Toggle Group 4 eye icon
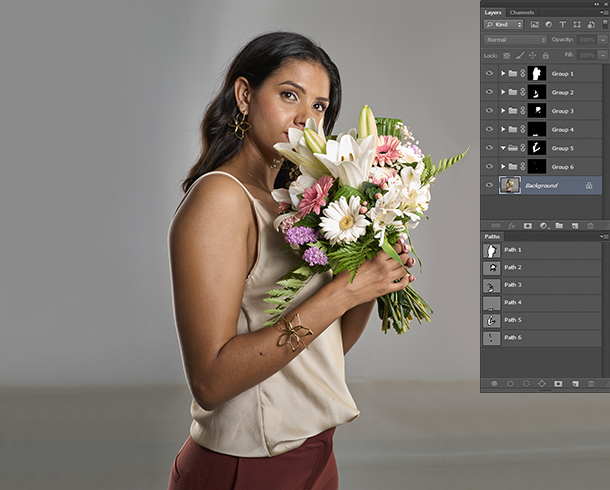Screen dimensions: 610x490 [x=489, y=129]
